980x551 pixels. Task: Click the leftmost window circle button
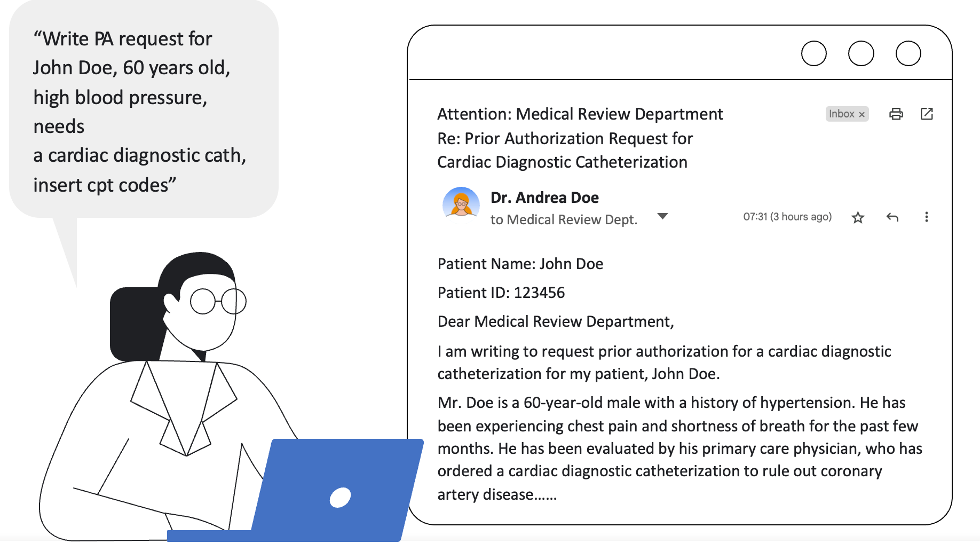[813, 53]
